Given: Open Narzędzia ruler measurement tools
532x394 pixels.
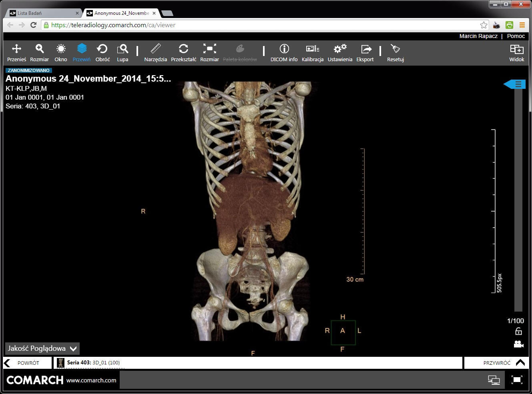Looking at the screenshot, I should tap(155, 53).
